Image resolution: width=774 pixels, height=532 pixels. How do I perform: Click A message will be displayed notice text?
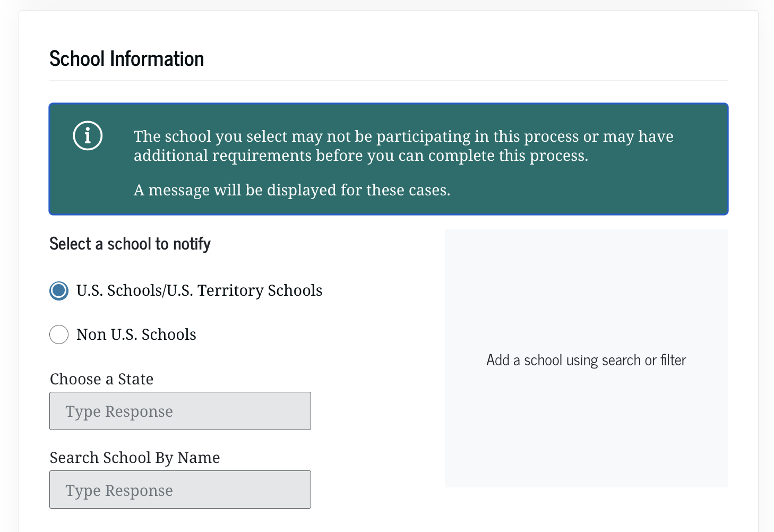point(291,190)
